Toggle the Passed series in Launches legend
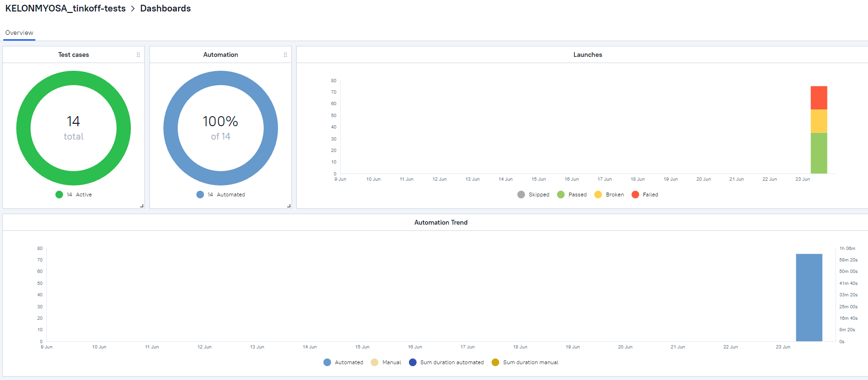868x380 pixels. 572,195
